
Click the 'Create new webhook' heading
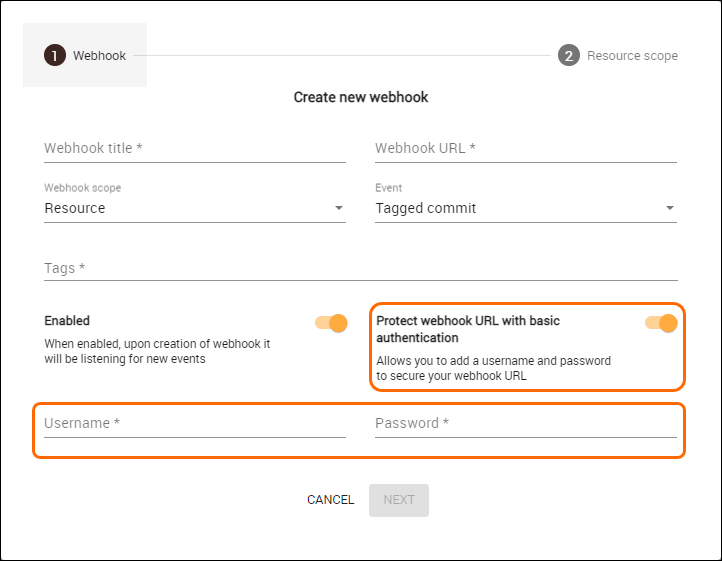point(361,97)
